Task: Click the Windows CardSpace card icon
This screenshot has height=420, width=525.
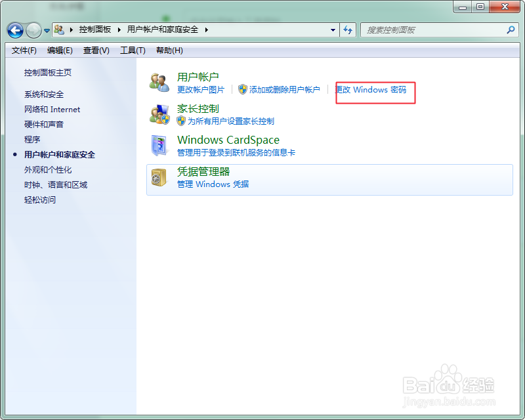Action: [159, 146]
